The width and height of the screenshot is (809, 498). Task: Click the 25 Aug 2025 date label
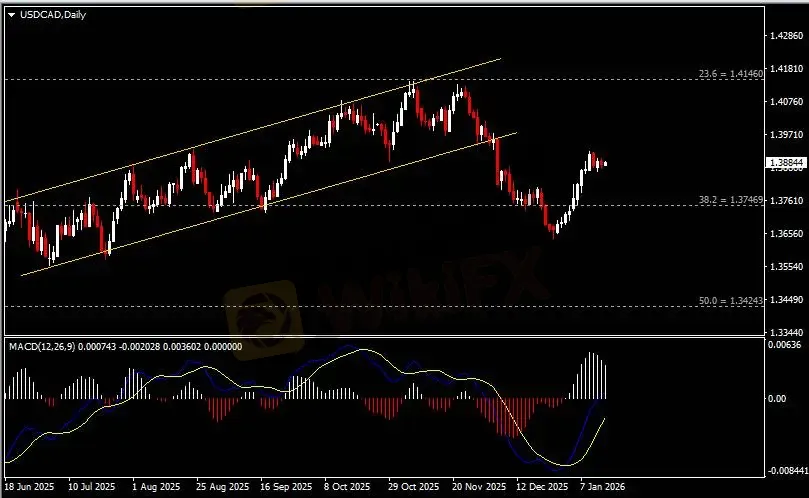pos(222,487)
